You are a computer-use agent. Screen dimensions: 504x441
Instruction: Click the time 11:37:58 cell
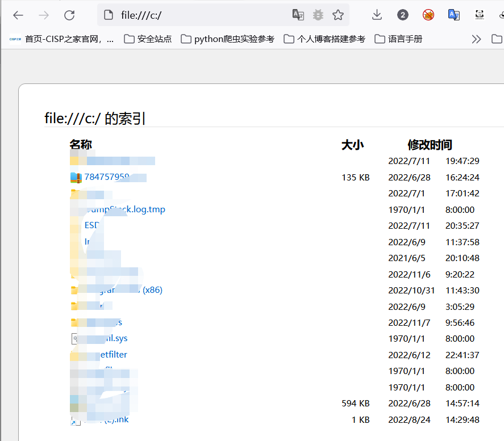pyautogui.click(x=462, y=242)
